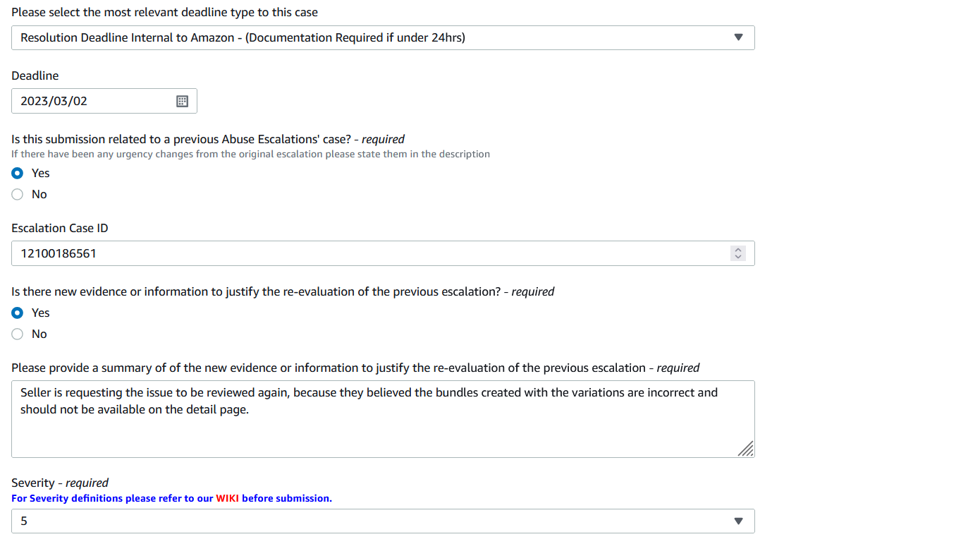
Task: Click the arrow icon of the deadline type dropdown
Action: (x=738, y=37)
